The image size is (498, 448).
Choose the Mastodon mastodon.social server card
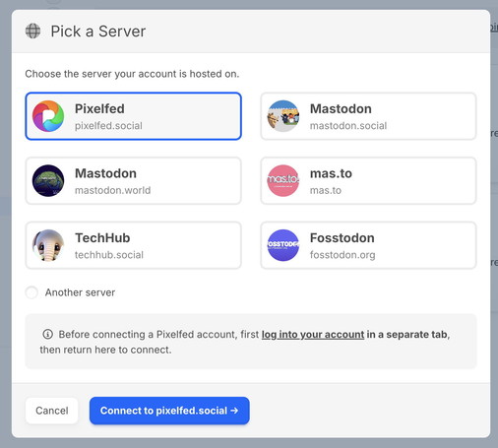(368, 116)
